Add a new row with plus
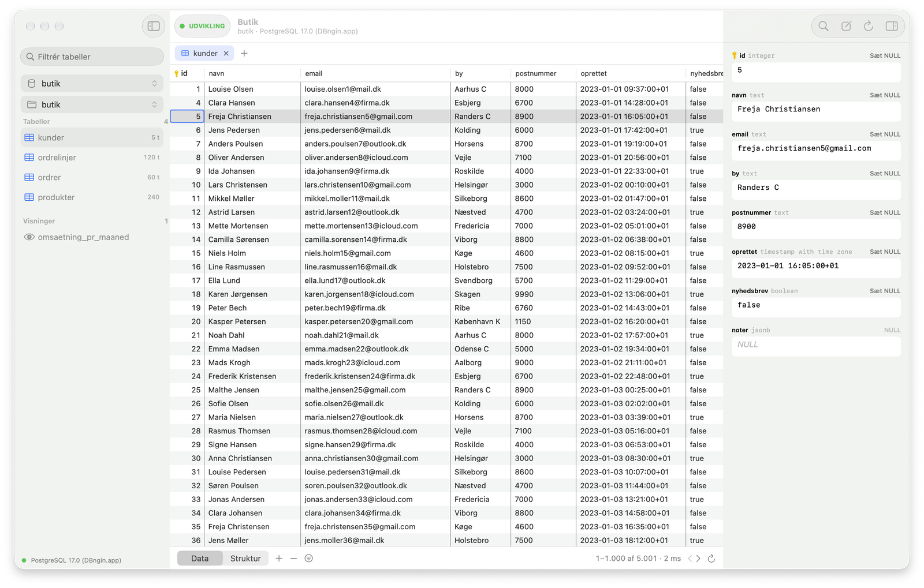Image resolution: width=924 pixels, height=588 pixels. click(x=279, y=558)
